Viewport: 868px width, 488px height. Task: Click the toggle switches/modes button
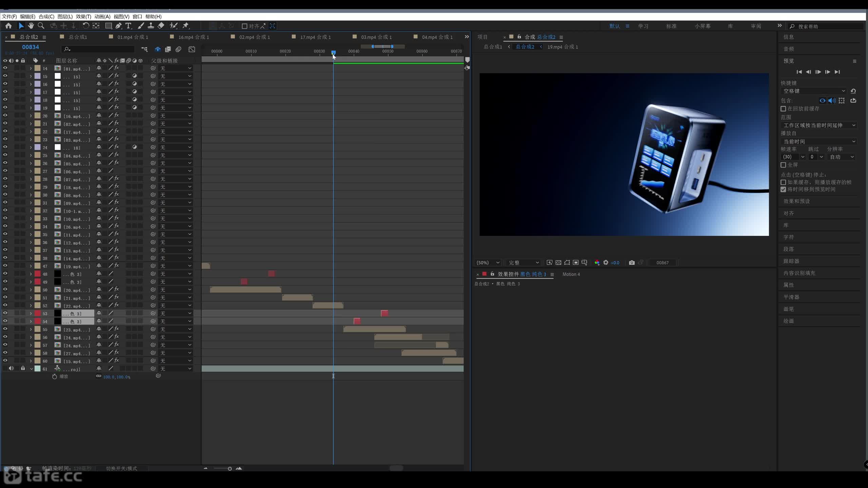(121, 468)
